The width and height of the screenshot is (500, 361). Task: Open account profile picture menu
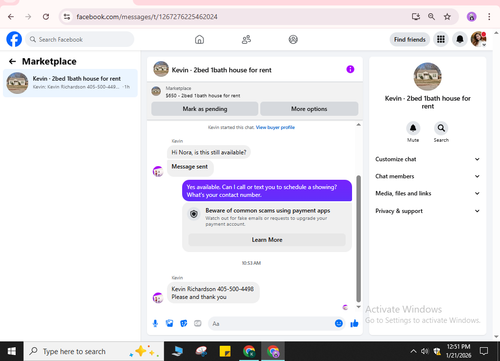tap(478, 39)
